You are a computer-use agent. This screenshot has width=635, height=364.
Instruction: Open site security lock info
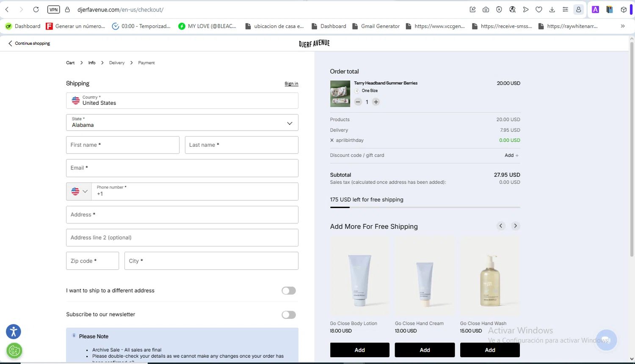[67, 9]
